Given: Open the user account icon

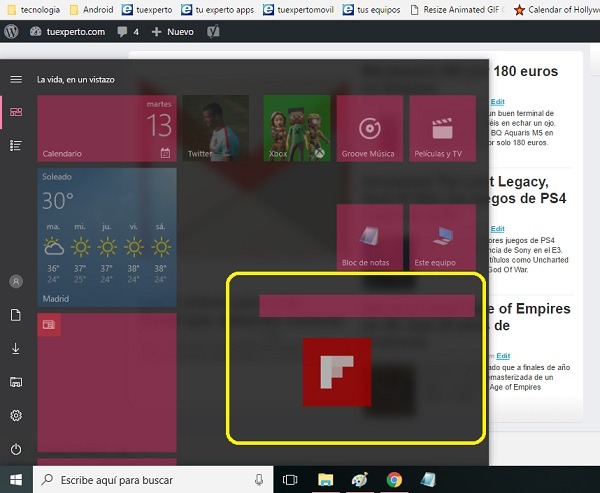Looking at the screenshot, I should [x=16, y=281].
